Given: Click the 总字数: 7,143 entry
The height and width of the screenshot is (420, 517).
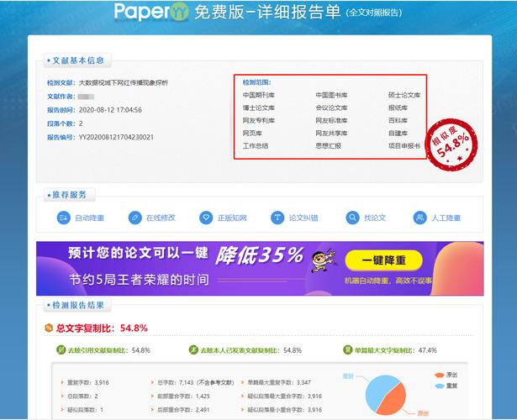Looking at the screenshot, I should click(x=196, y=383).
